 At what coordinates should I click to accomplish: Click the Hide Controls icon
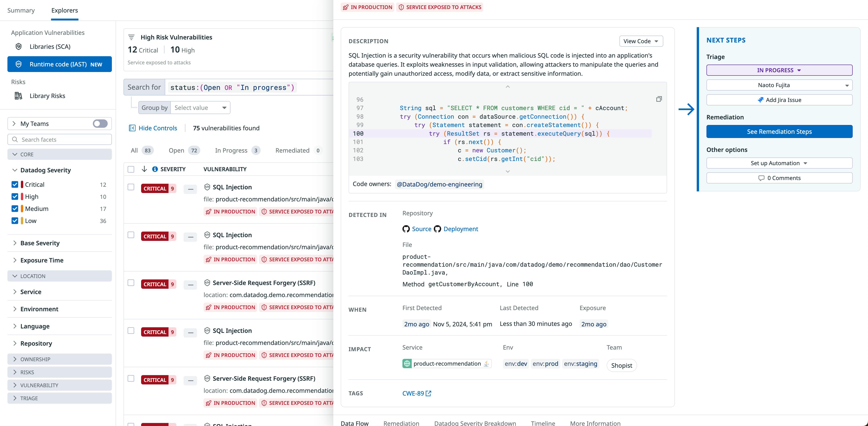coord(132,128)
